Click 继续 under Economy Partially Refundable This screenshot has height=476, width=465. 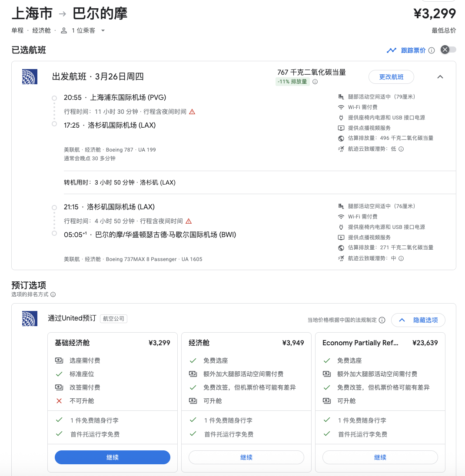pyautogui.click(x=380, y=457)
